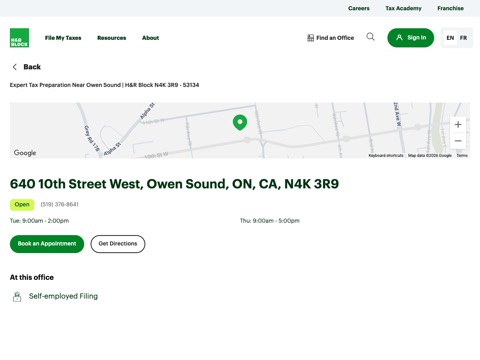The width and height of the screenshot is (480, 360).
Task: Open File My Taxes menu
Action: click(63, 38)
